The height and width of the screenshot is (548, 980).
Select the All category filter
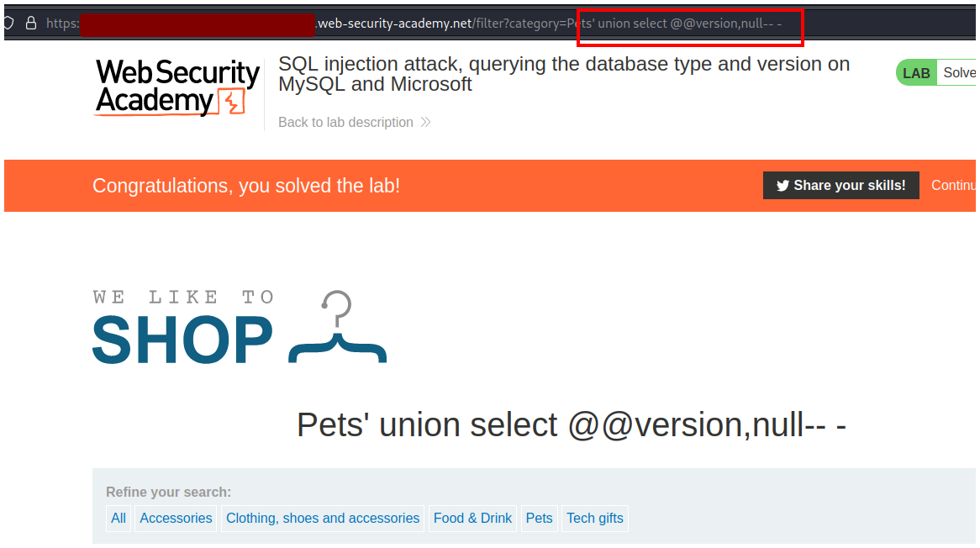[119, 519]
